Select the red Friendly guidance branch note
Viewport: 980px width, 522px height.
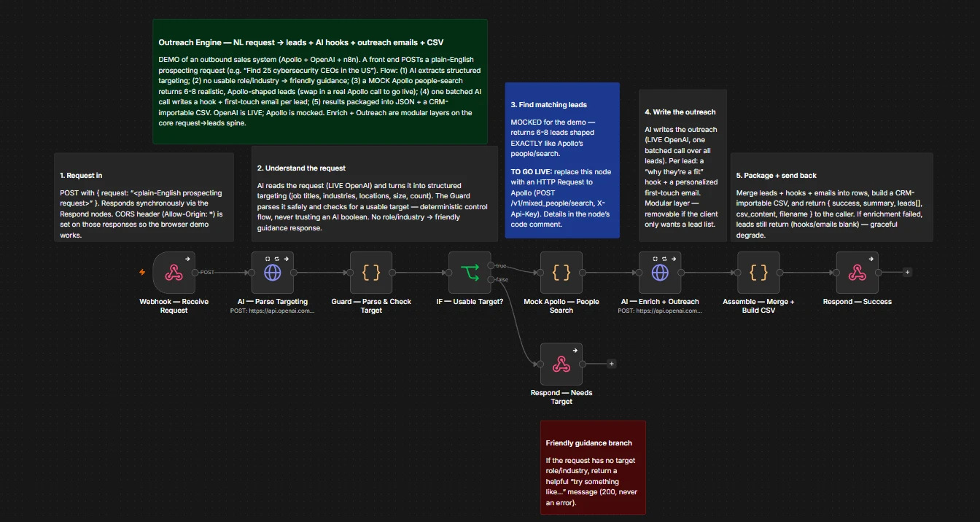pos(593,467)
